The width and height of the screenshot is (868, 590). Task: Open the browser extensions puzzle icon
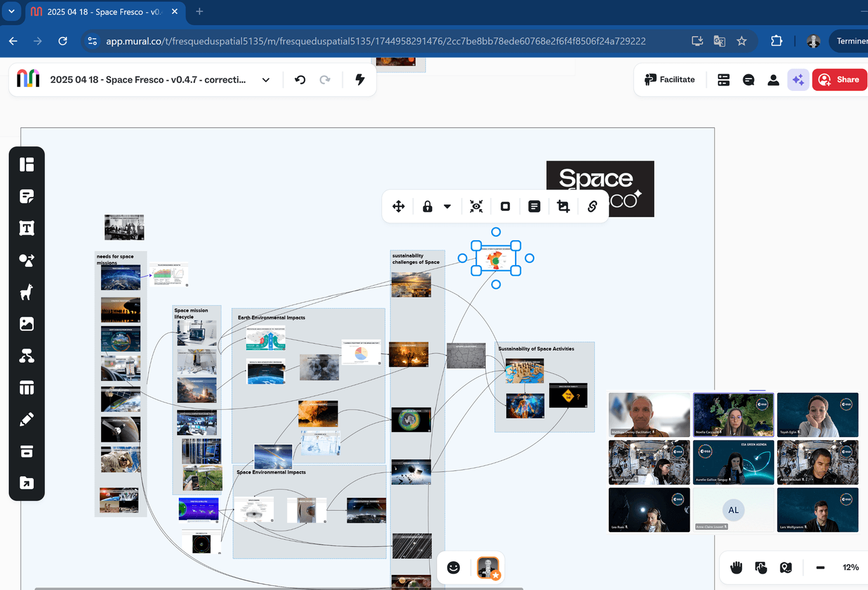[777, 41]
